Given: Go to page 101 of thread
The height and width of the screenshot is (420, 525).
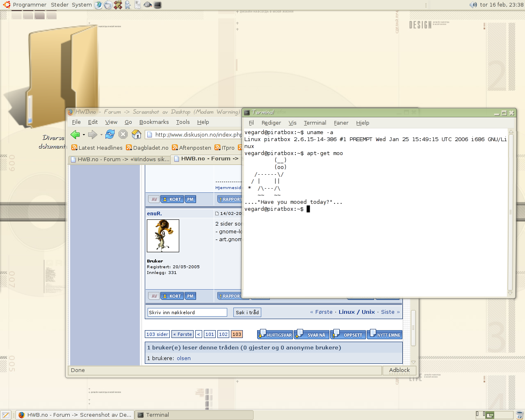Looking at the screenshot, I should click(210, 334).
